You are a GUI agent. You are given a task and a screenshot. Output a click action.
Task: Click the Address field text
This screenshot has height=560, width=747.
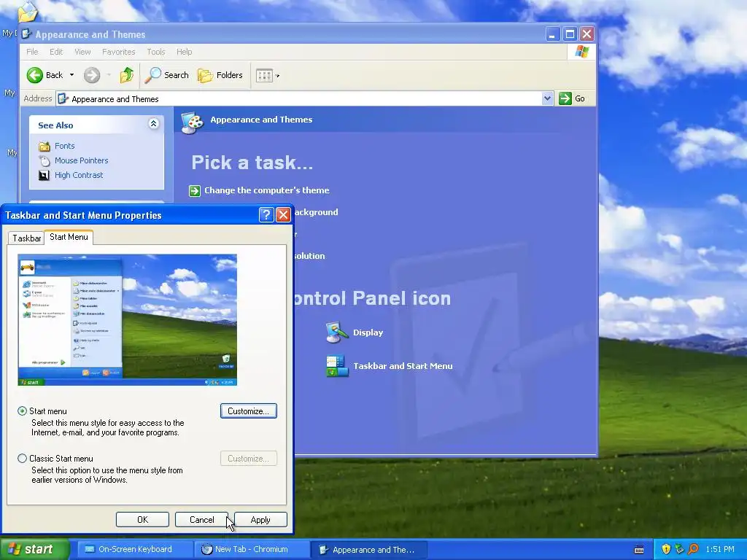click(115, 99)
